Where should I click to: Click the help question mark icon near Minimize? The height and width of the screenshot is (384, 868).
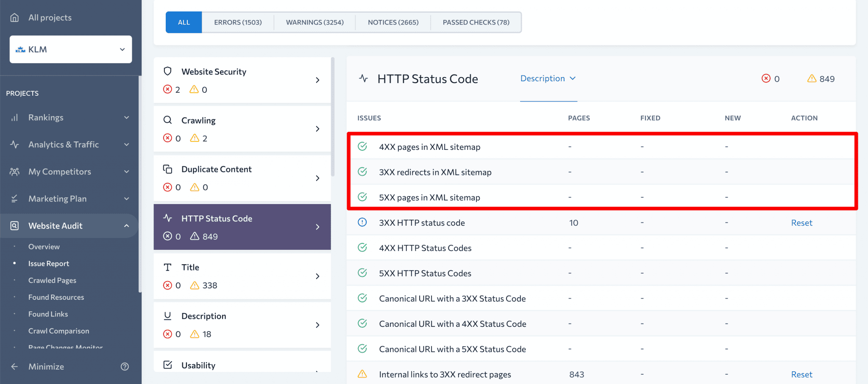coord(125,367)
